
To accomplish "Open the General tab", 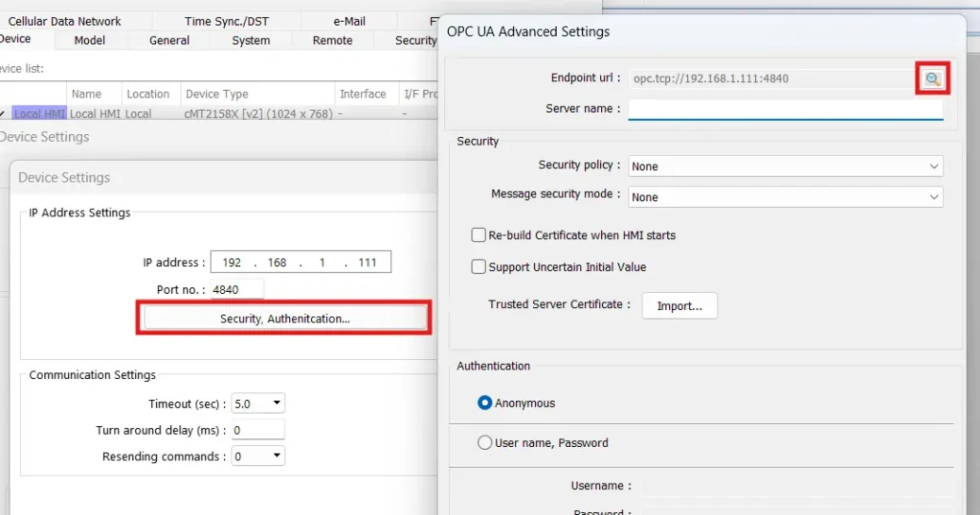I will pyautogui.click(x=169, y=40).
